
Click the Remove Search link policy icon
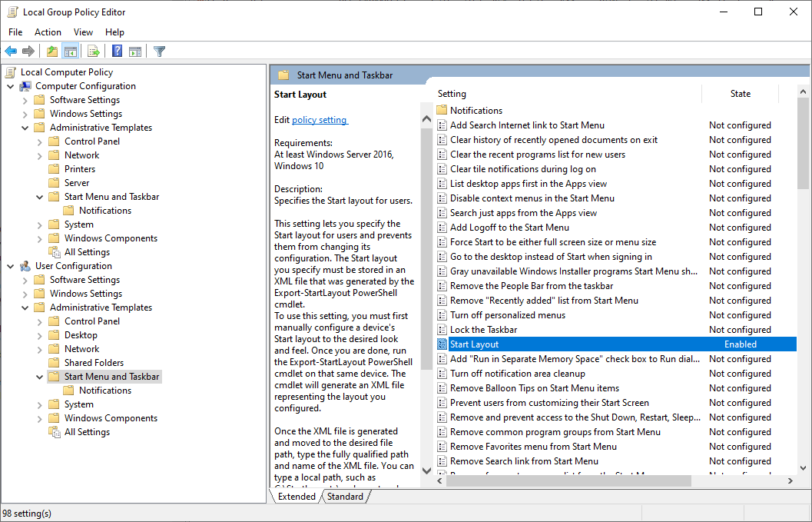click(442, 461)
